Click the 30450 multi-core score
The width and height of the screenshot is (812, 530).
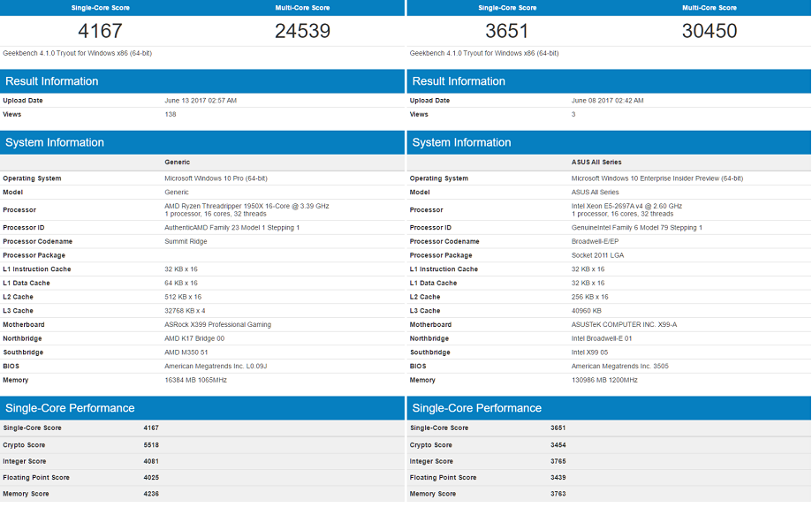tap(710, 31)
